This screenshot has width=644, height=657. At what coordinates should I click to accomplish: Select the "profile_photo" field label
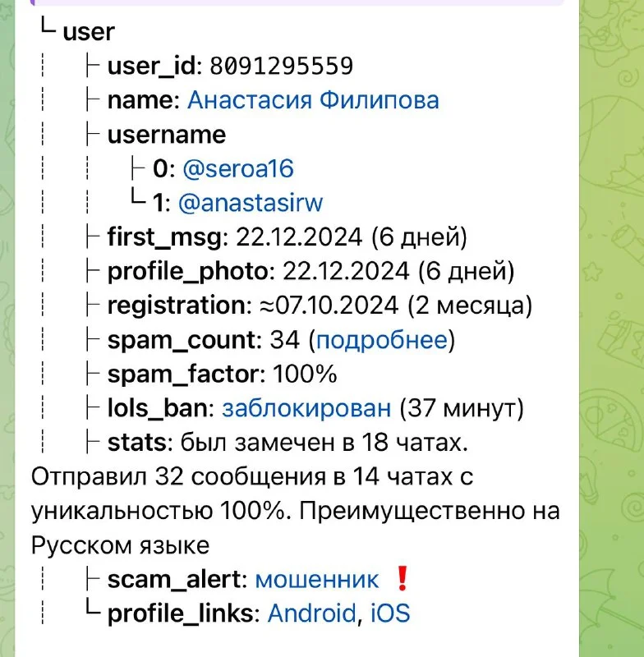(x=188, y=271)
